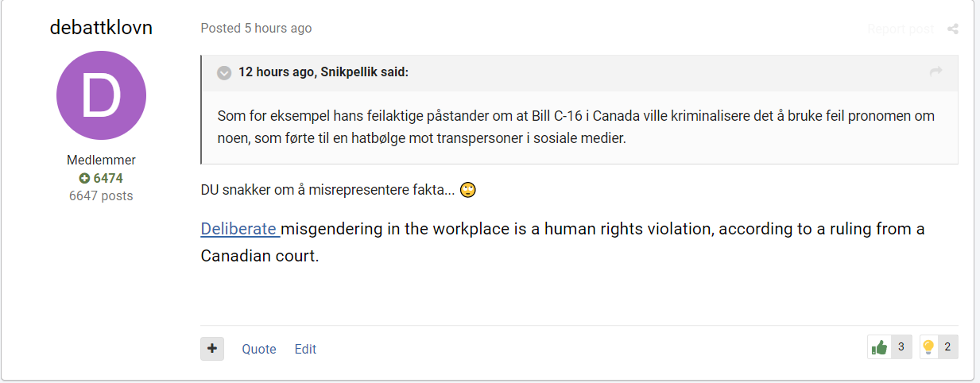Click the "Medlemmer" group label

[101, 161]
